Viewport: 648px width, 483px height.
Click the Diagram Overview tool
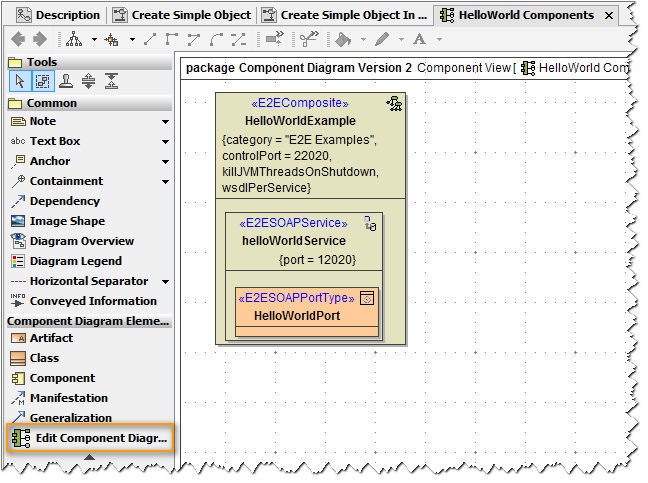pyautogui.click(x=80, y=241)
